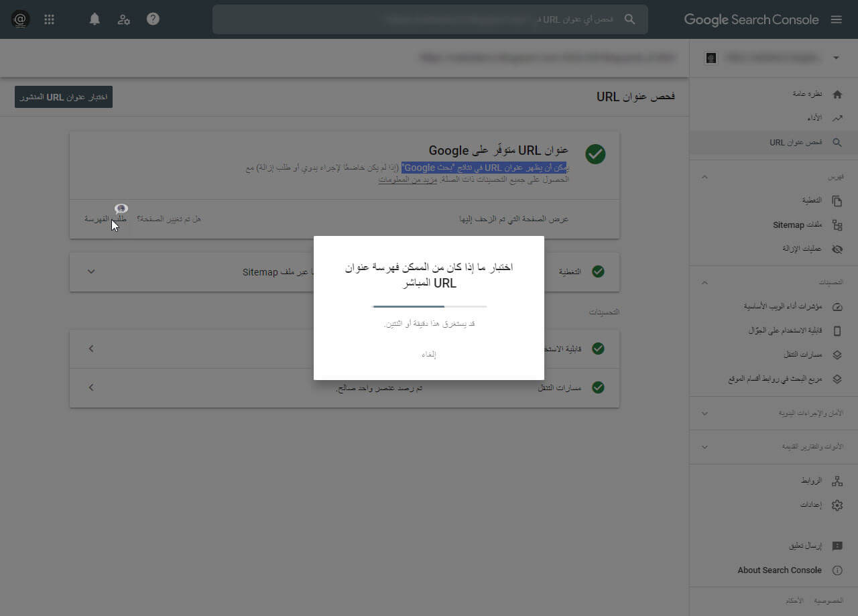The height and width of the screenshot is (616, 858).
Task: Click the Google Search Console logo
Action: pos(751,19)
